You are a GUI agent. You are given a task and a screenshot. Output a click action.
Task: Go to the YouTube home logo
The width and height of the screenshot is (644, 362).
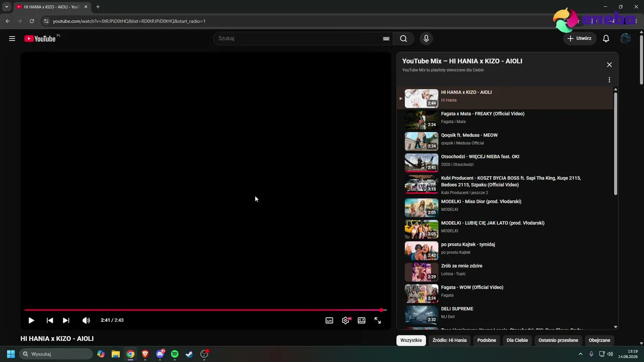click(x=40, y=39)
